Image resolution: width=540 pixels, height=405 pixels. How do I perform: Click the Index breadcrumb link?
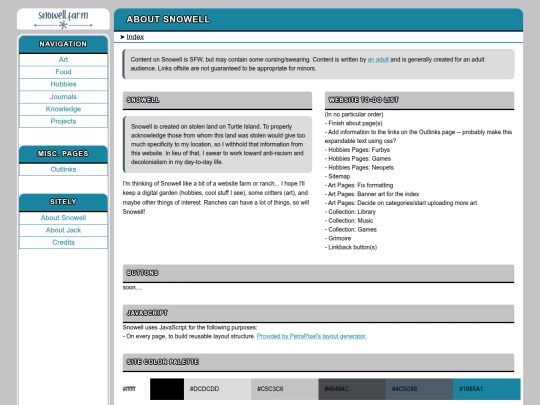coord(135,37)
